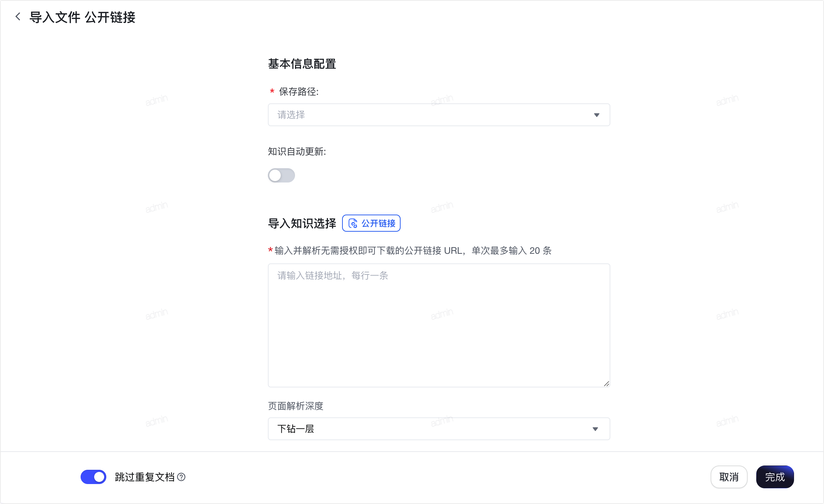Disable the 跳过重复文档 switch

93,477
